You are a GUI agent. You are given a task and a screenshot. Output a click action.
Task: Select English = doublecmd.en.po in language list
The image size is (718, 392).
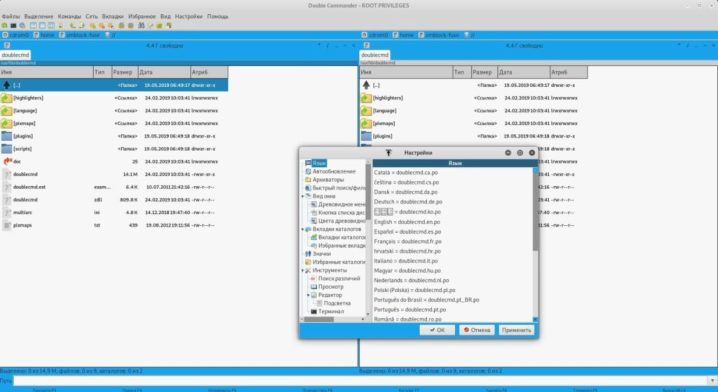pyautogui.click(x=407, y=222)
